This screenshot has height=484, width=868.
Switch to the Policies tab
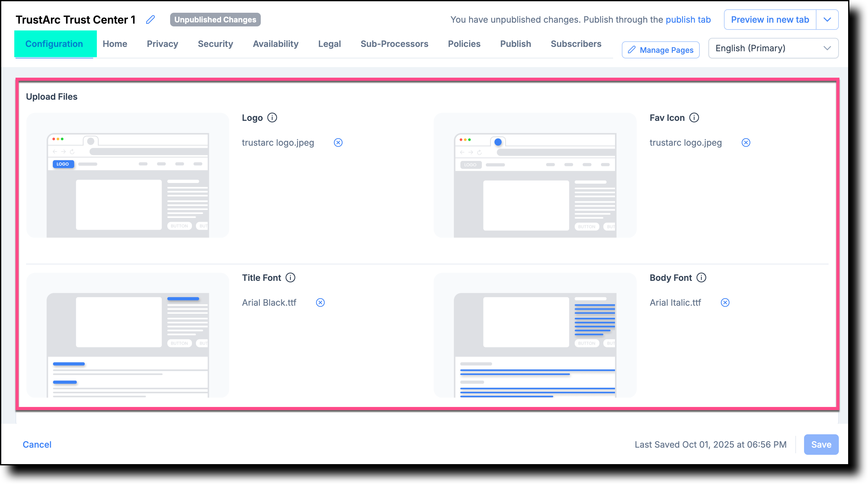point(464,44)
